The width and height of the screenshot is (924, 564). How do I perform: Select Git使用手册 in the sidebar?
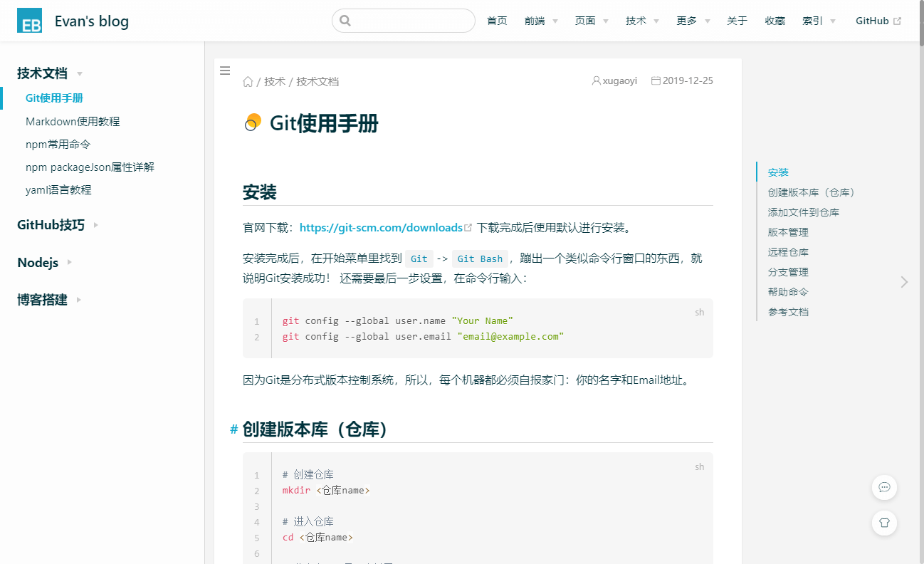54,98
